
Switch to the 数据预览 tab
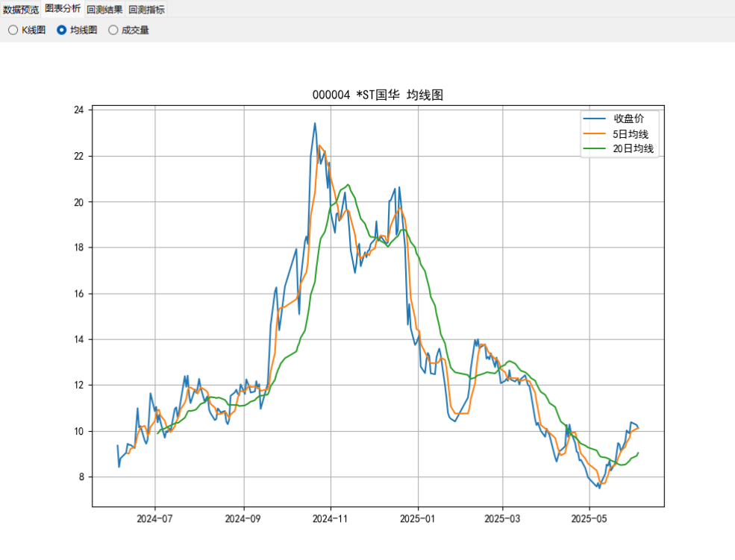coord(21,10)
